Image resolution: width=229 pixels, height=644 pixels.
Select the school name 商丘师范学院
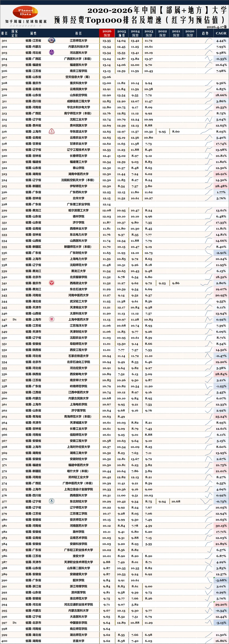click(78, 629)
